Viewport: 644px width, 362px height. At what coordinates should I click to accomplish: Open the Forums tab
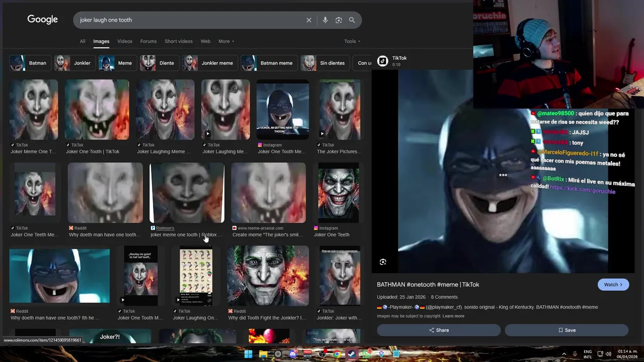[148, 41]
